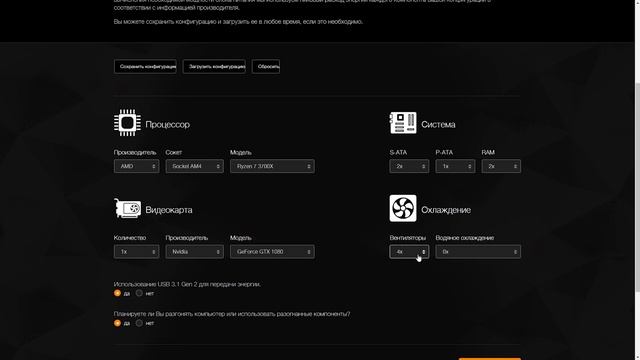Click the Охлаждение section heading
This screenshot has width=640, height=360.
coord(446,210)
